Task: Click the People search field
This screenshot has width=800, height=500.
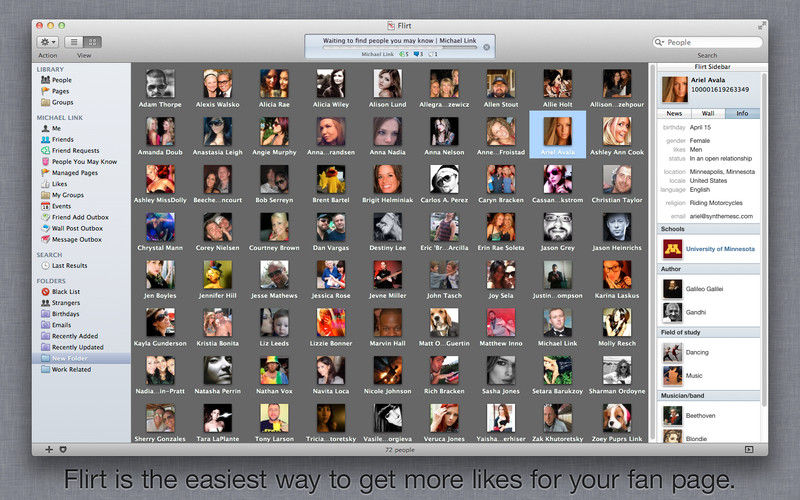Action: coord(708,42)
